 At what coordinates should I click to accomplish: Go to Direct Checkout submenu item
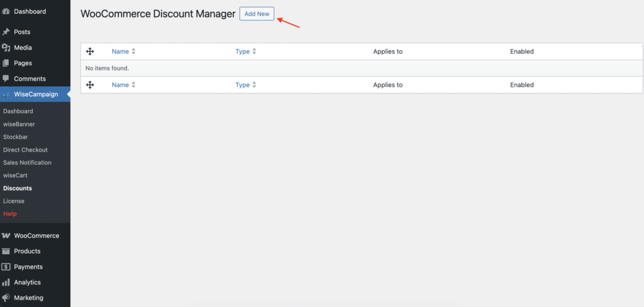(x=25, y=150)
